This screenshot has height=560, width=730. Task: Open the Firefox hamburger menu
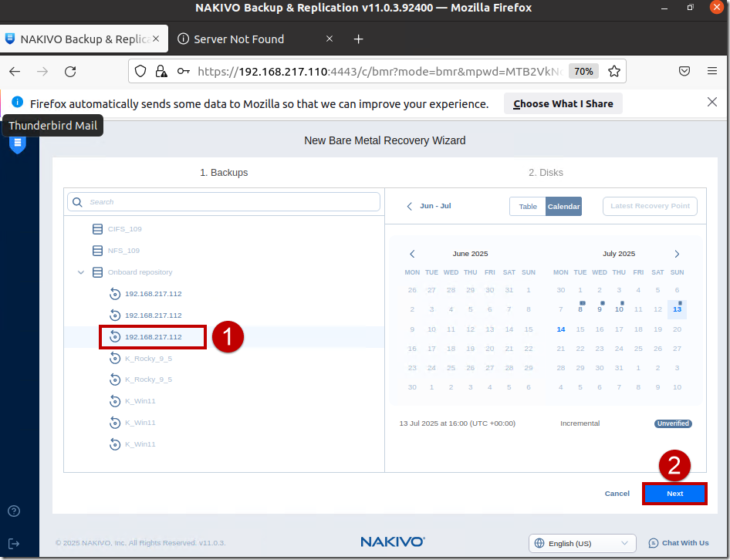tap(711, 71)
